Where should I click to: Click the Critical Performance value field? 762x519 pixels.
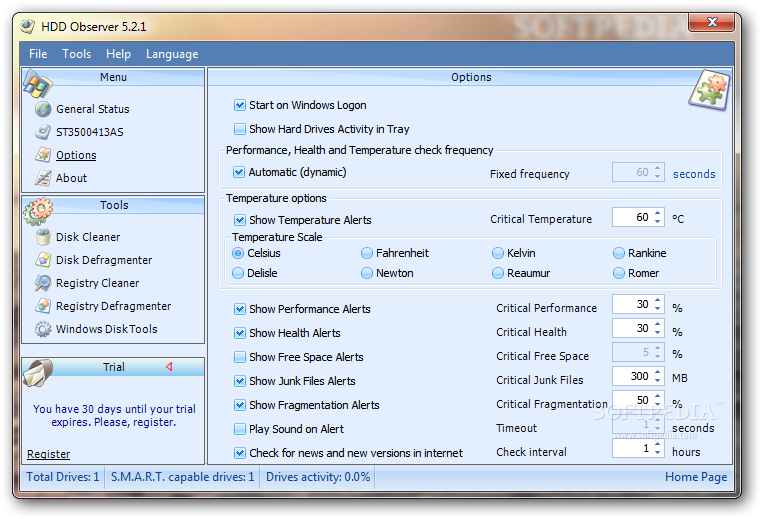tap(633, 304)
